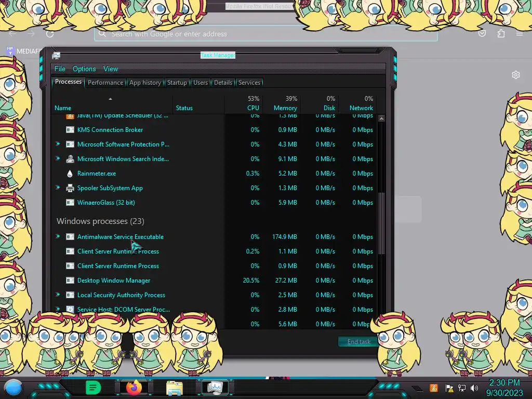Click the 174.9 MB memory value
Viewport: 532px width, 399px height.
pyautogui.click(x=285, y=237)
